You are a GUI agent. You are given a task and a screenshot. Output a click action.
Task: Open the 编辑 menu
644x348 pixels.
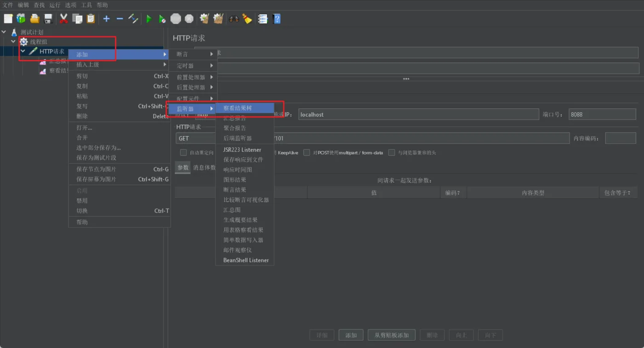23,5
